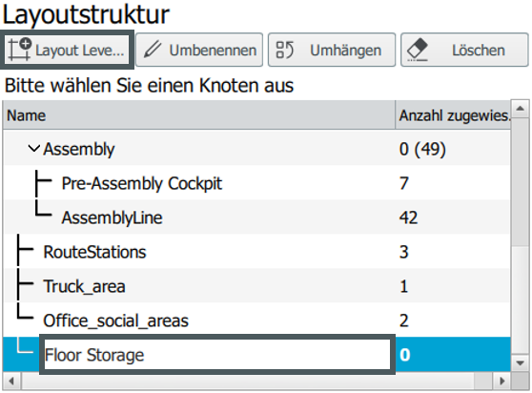Collapse the Assembly tree node
Screen dimensions: 532x393
click(33, 148)
